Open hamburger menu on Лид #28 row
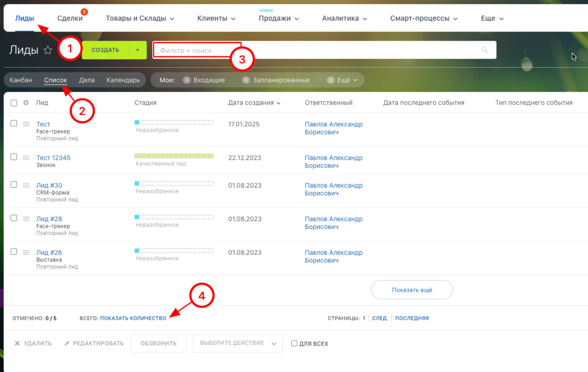 (26, 219)
